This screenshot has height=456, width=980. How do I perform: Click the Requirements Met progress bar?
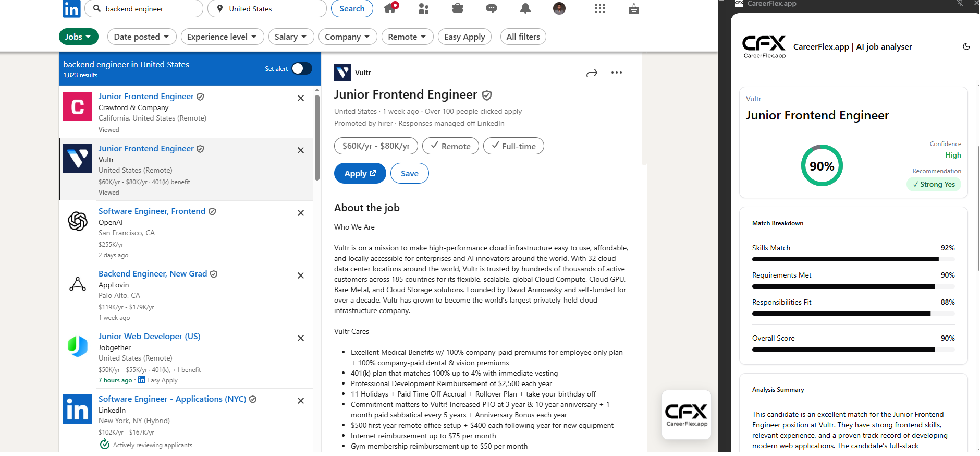pos(853,286)
